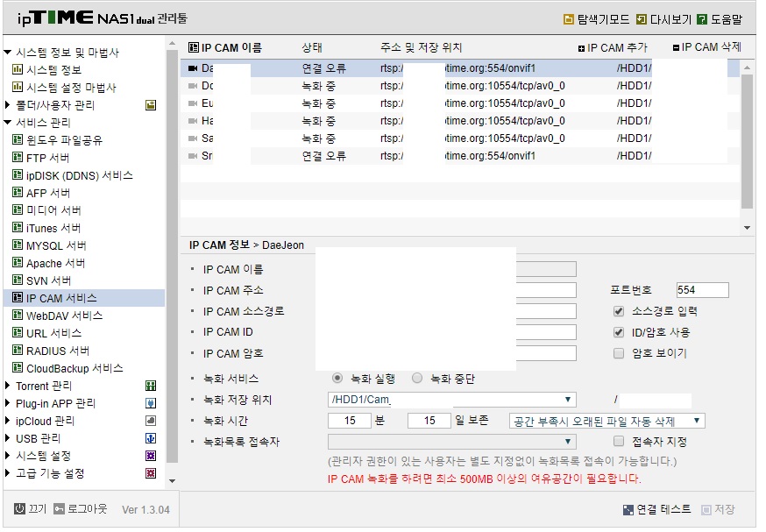The height and width of the screenshot is (532, 766).
Task: Click the 다시보기 refresh icon
Action: [642, 19]
